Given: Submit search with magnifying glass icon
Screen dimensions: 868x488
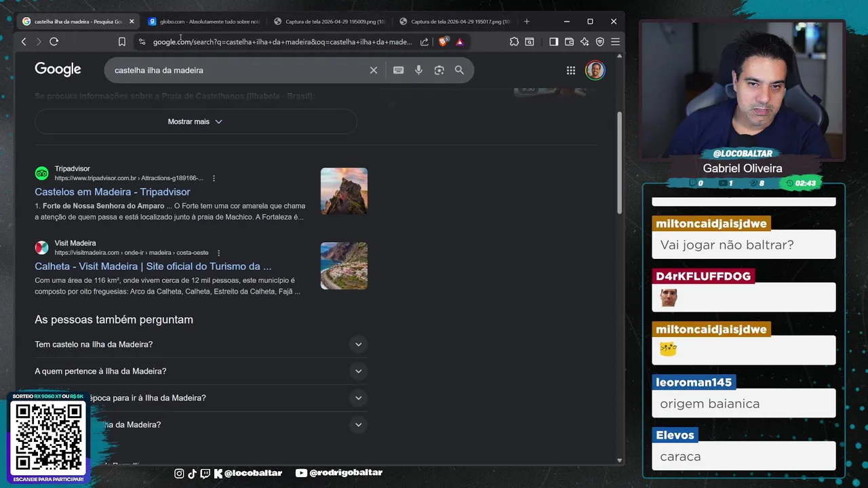Looking at the screenshot, I should tap(459, 70).
